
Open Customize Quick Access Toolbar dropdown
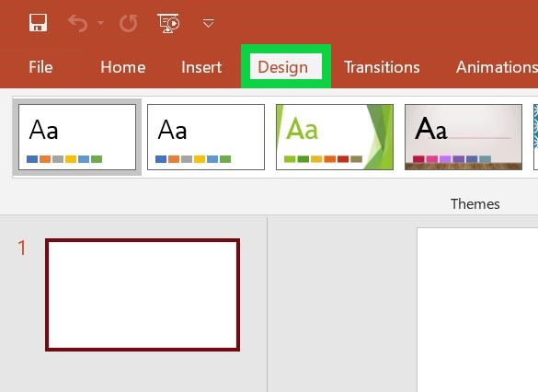208,23
